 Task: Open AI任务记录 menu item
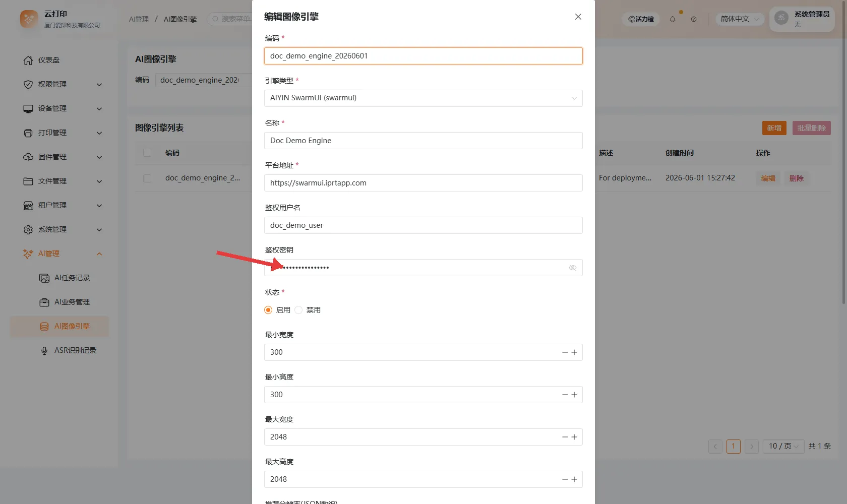59,278
